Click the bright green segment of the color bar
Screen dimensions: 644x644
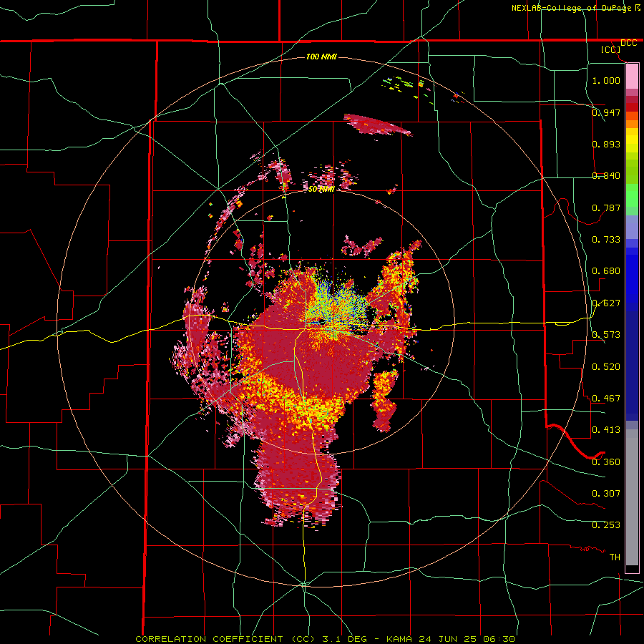tap(632, 195)
